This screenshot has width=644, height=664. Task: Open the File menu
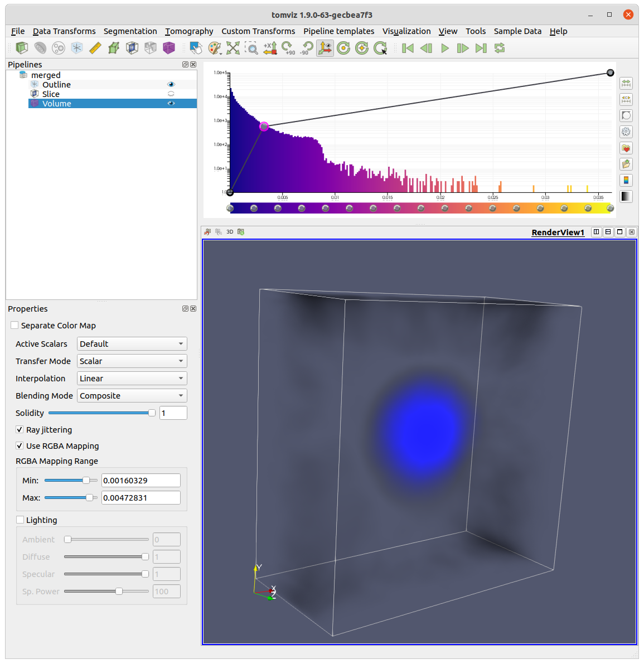(x=18, y=31)
